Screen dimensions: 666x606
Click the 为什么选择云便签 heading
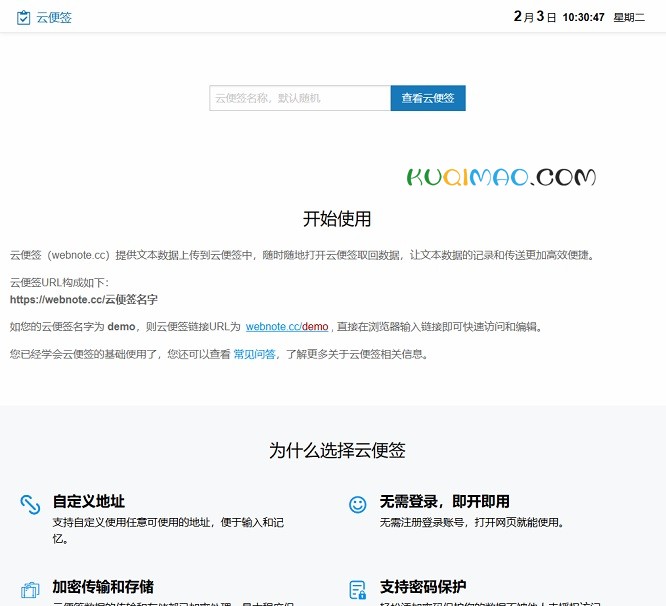click(337, 450)
